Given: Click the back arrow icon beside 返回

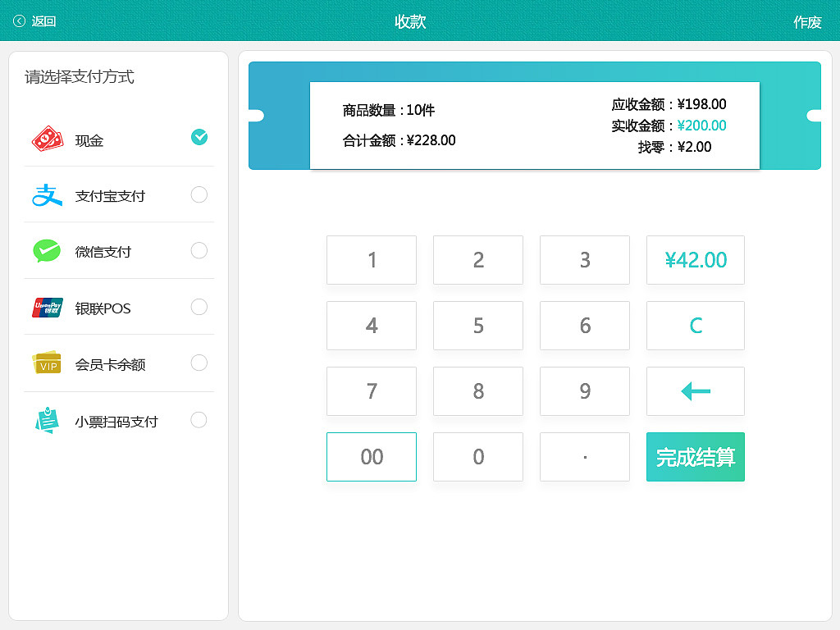Looking at the screenshot, I should (x=20, y=21).
